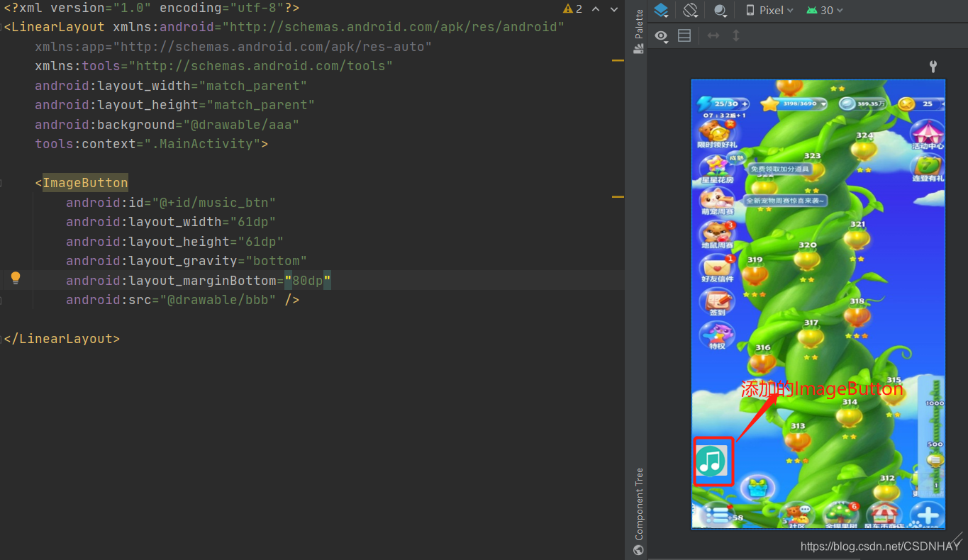Click the xmlns:android namespace URL
The image size is (968, 560).
click(x=394, y=27)
